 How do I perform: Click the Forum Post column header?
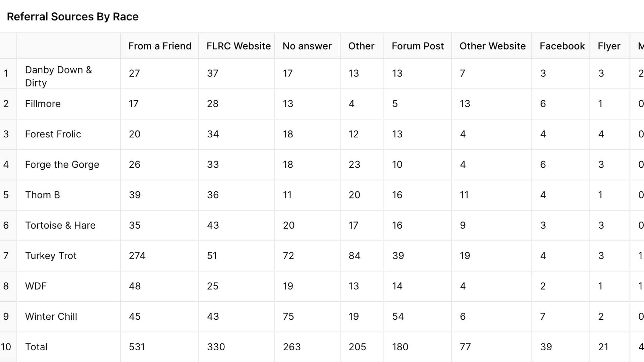(x=418, y=46)
